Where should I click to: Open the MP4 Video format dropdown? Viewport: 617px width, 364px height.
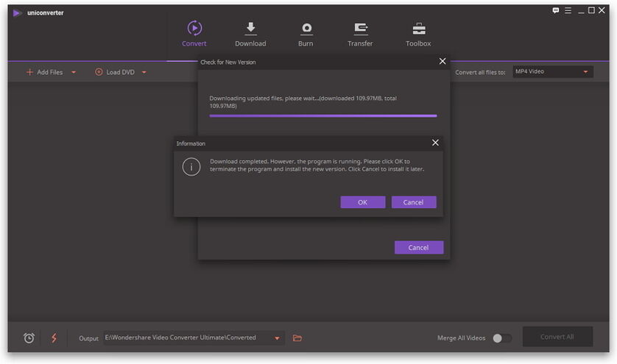[x=552, y=71]
